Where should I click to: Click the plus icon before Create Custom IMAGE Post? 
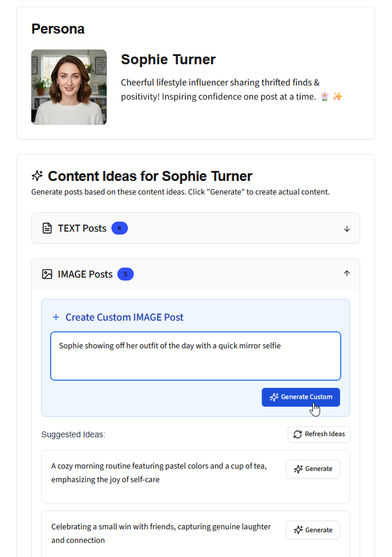click(x=56, y=317)
